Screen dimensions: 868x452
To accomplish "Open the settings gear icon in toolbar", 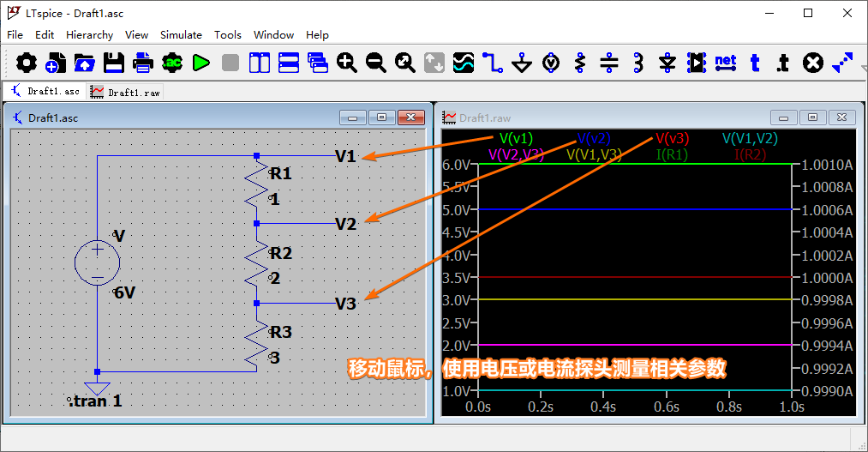I will [x=27, y=63].
